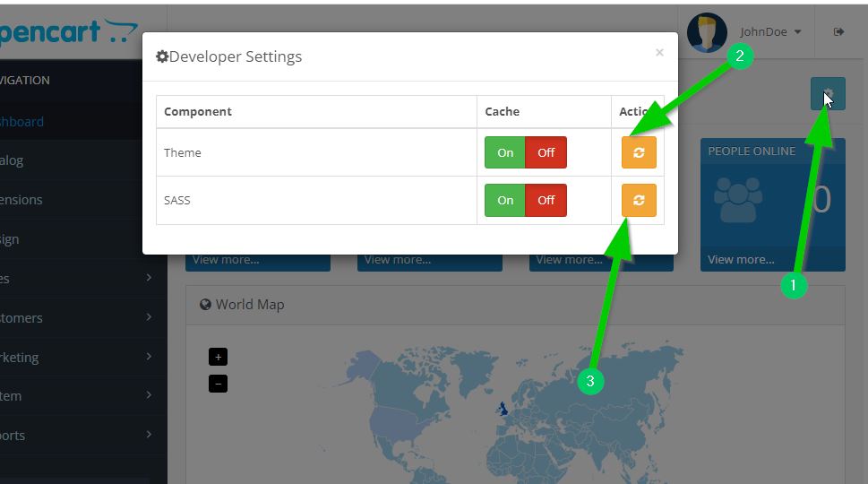Click the Theme cache refresh button
The height and width of the screenshot is (484, 868).
(639, 152)
